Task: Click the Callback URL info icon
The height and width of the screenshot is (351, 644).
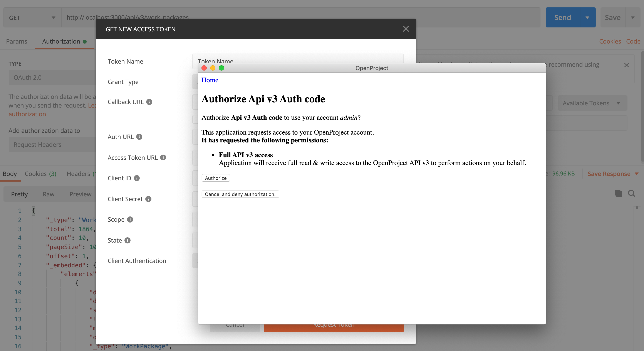Action: coord(150,102)
